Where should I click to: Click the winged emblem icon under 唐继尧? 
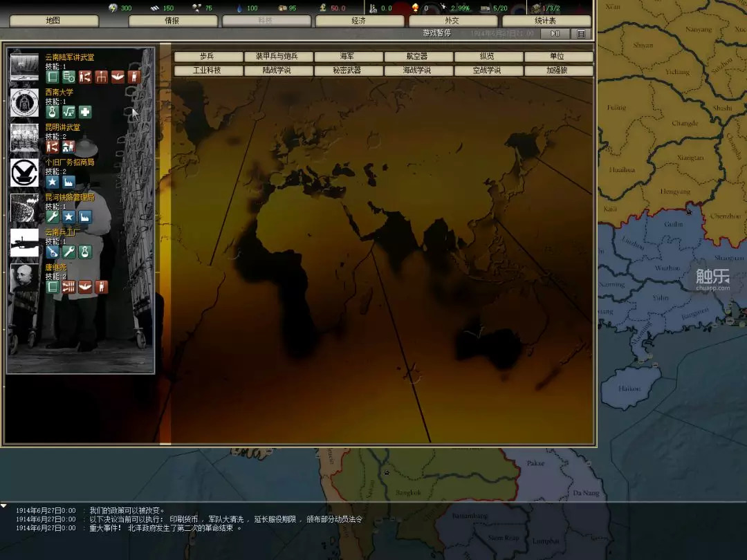pyautogui.click(x=85, y=287)
